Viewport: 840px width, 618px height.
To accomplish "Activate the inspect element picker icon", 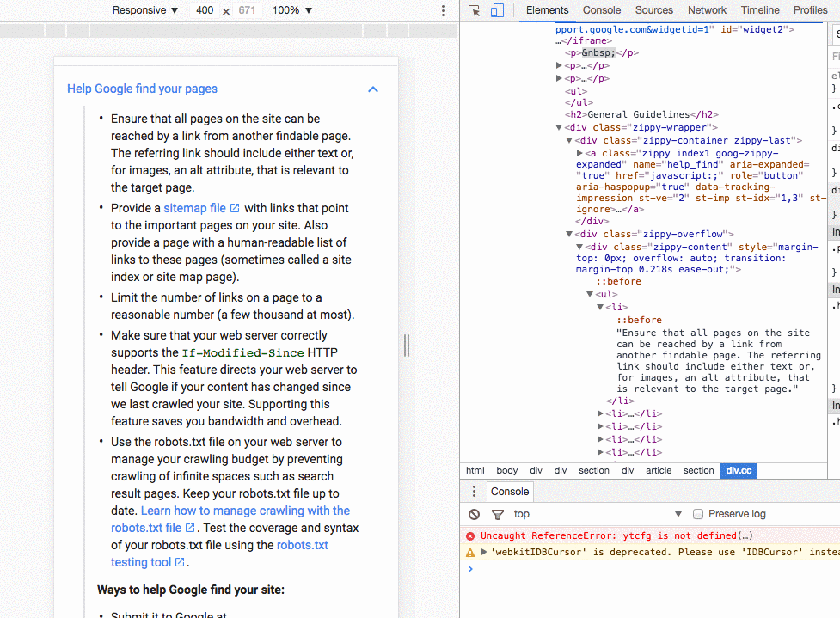I will (474, 10).
